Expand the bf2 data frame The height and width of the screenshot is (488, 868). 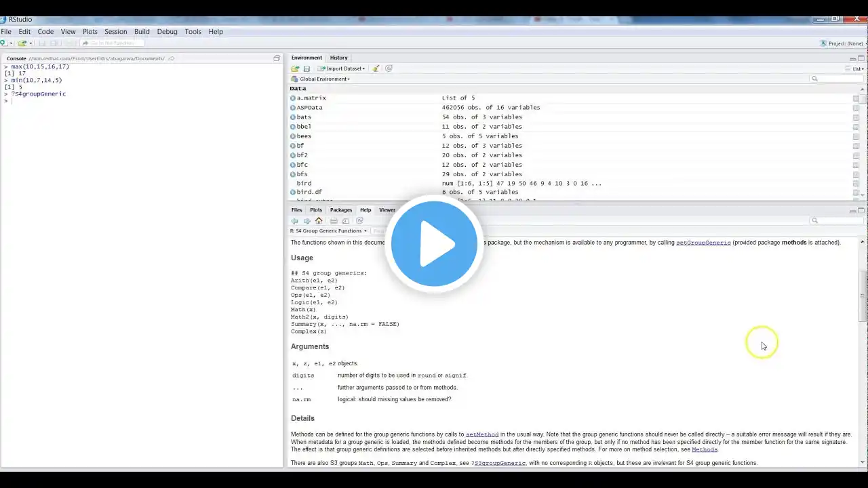pos(293,155)
